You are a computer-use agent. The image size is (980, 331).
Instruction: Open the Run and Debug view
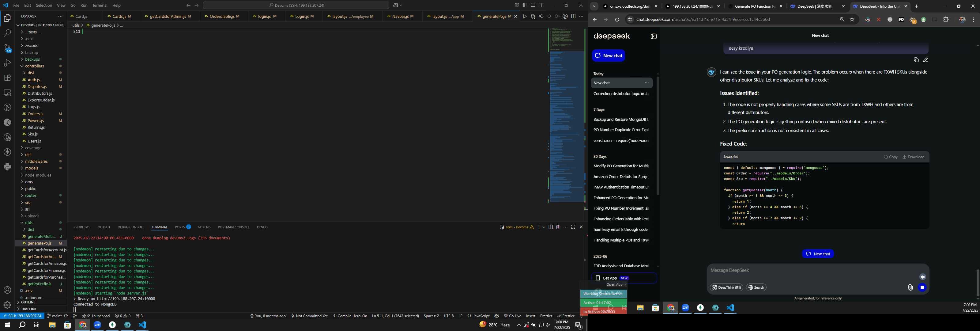pyautogui.click(x=7, y=63)
